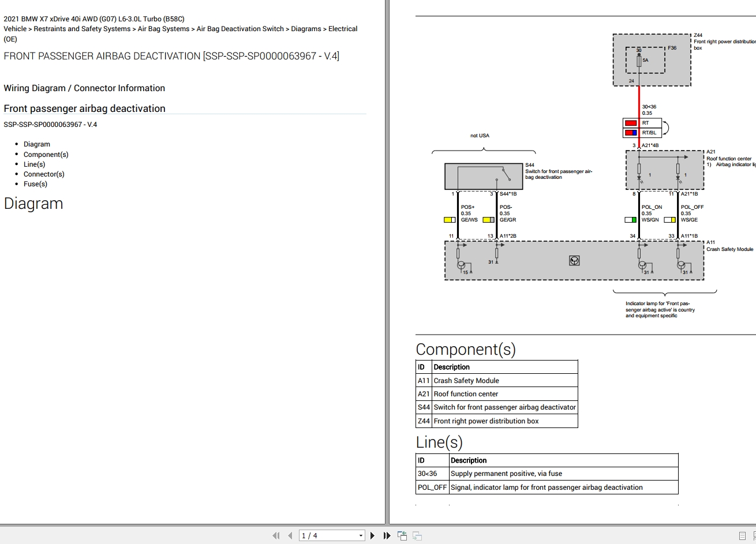This screenshot has height=544, width=756.
Task: Jump to Diagram section in contents list
Action: 37,144
